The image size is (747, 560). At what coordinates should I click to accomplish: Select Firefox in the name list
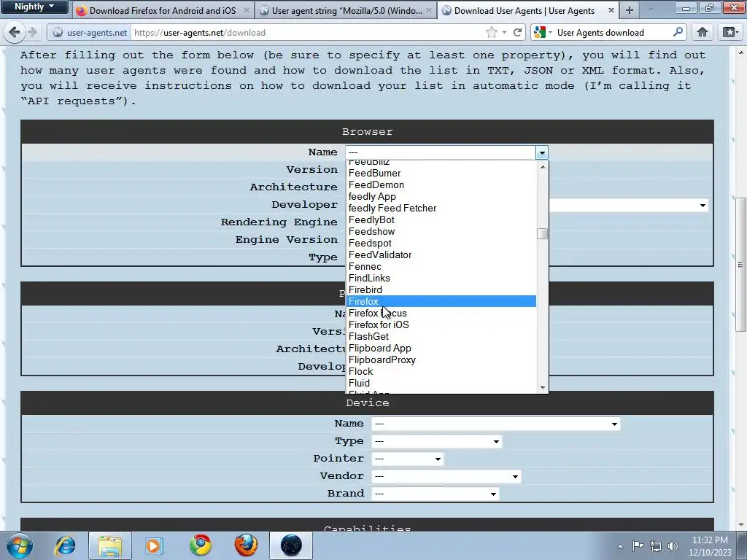tap(441, 301)
